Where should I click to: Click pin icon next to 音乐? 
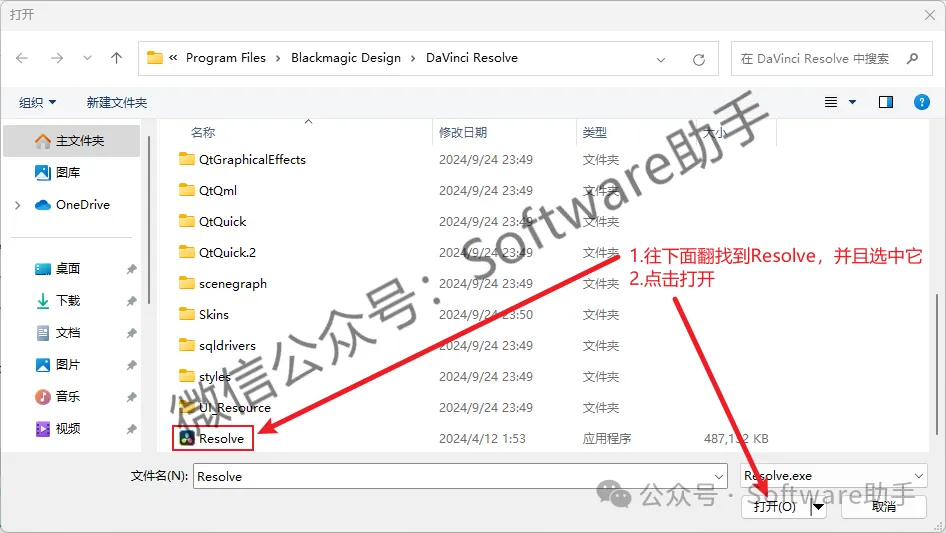click(x=131, y=397)
